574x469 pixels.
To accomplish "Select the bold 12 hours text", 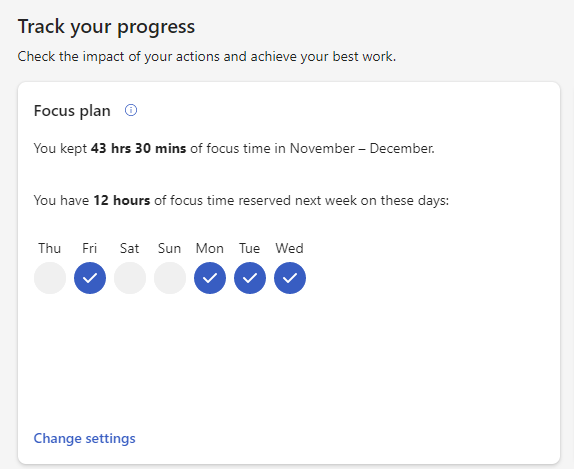I will pyautogui.click(x=122, y=200).
